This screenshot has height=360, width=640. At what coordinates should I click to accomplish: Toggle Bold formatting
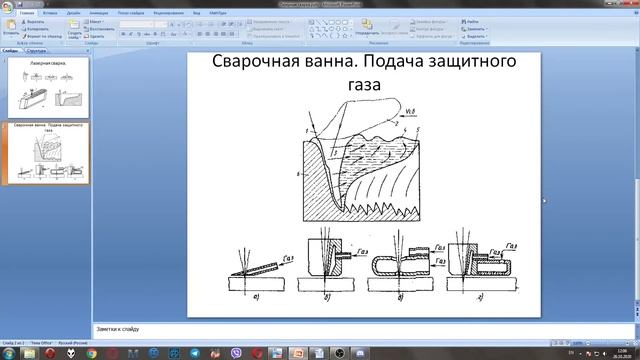point(123,34)
